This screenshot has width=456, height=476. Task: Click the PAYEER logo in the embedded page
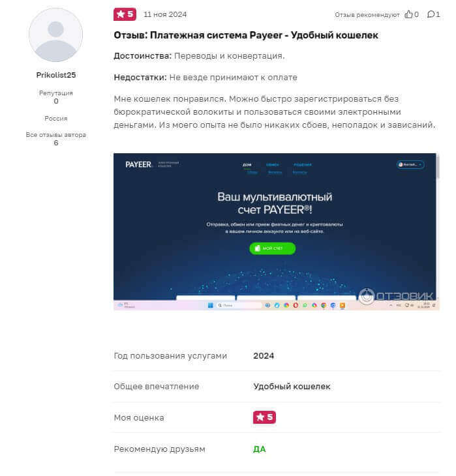point(138,164)
